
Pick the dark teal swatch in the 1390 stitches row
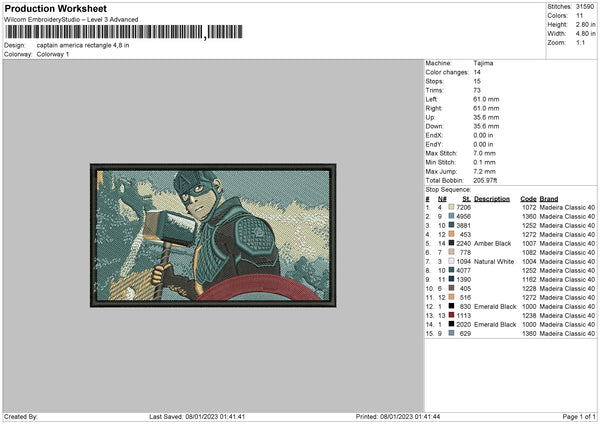point(451,279)
